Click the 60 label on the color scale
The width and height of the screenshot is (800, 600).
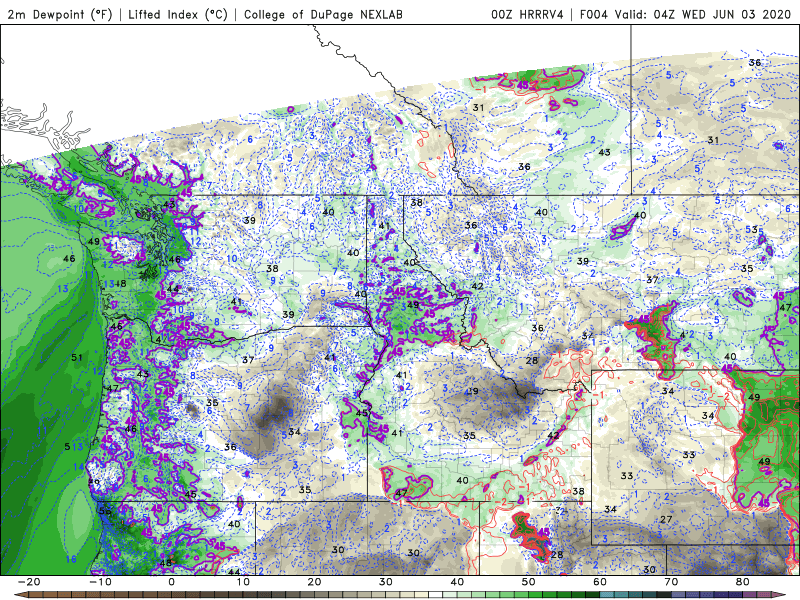(600, 582)
